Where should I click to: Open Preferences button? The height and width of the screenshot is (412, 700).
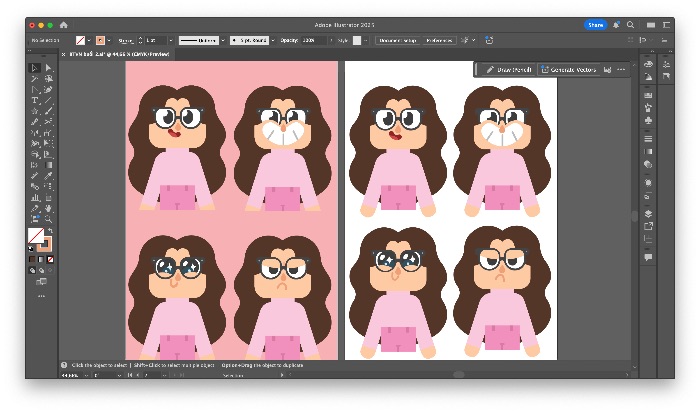(x=439, y=40)
